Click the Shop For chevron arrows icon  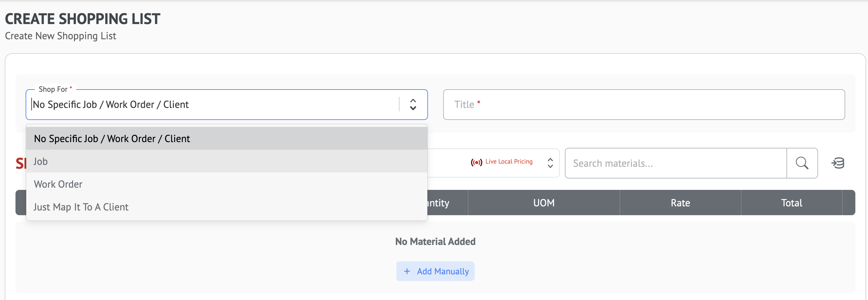coord(413,105)
